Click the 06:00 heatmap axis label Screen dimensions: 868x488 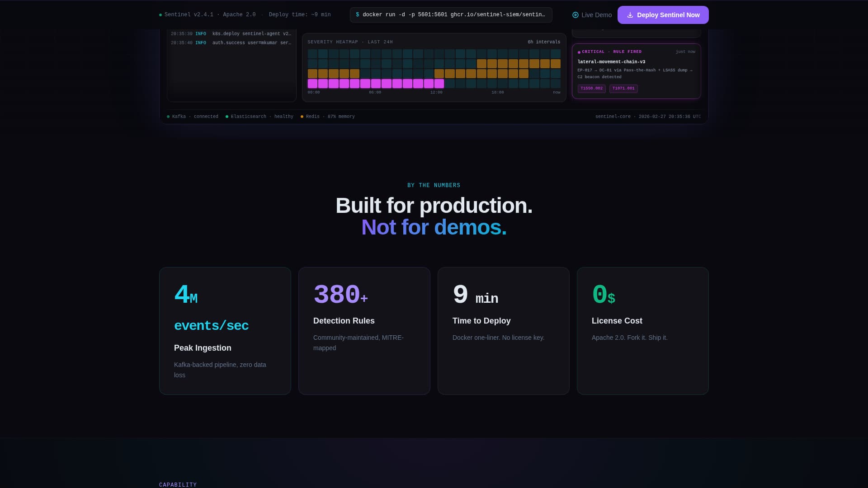pos(375,93)
